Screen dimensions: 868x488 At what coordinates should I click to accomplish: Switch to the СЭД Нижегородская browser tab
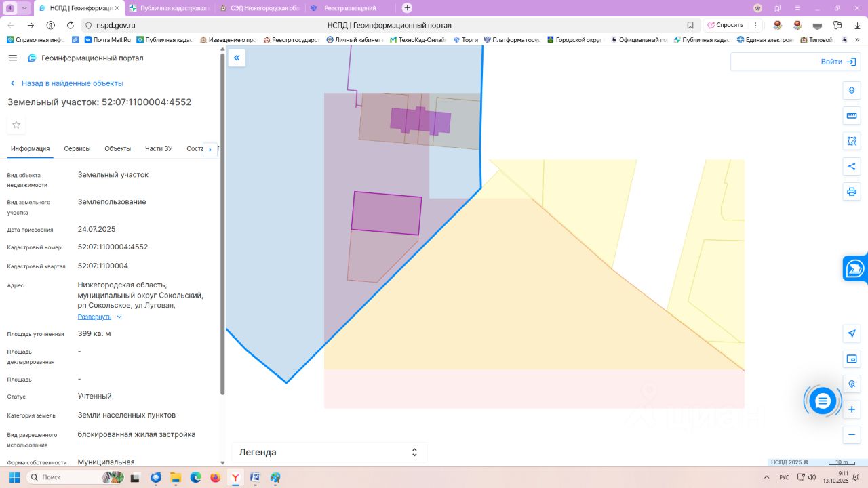coord(260,8)
